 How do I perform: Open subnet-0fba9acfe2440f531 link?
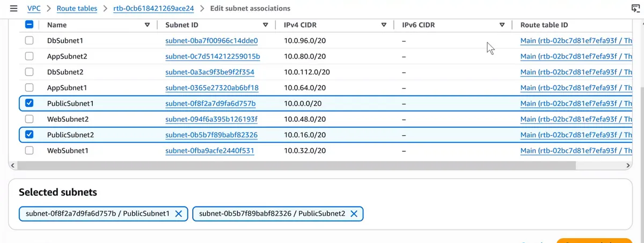tap(209, 151)
